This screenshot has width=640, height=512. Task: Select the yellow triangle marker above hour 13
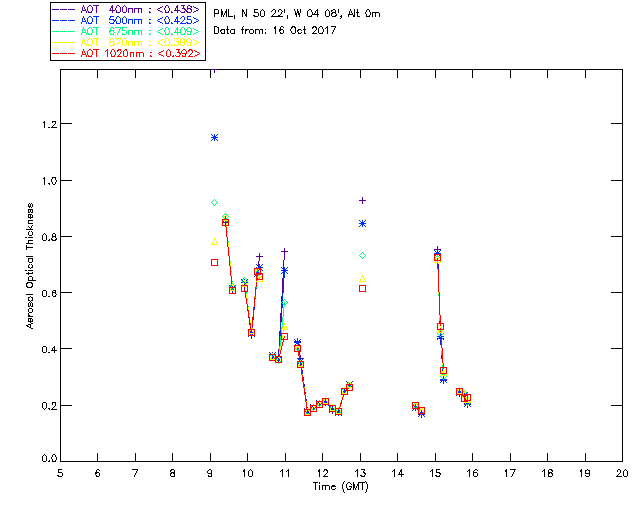(x=362, y=278)
